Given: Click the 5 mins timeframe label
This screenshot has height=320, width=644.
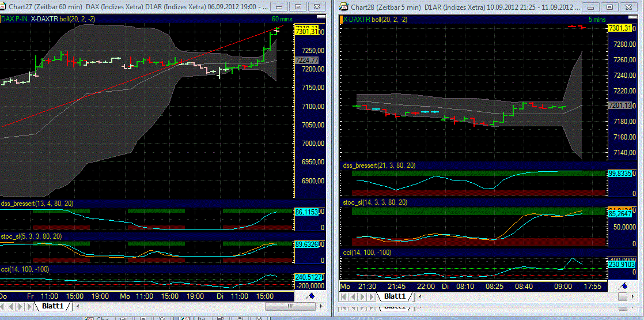Looking at the screenshot, I should point(597,19).
